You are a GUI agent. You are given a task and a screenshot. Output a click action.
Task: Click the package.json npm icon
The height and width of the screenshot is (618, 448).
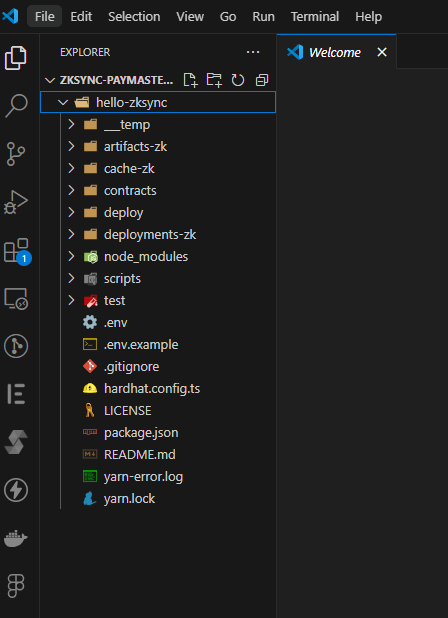[x=90, y=432]
